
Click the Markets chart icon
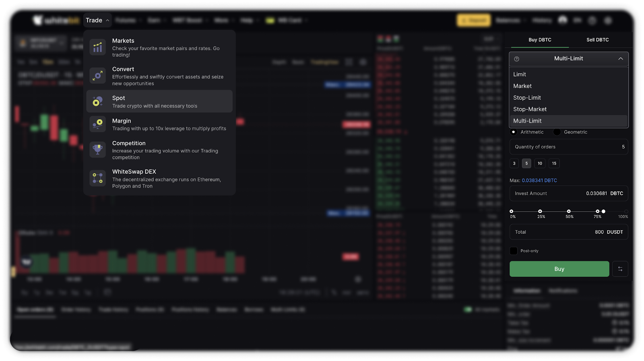click(97, 47)
